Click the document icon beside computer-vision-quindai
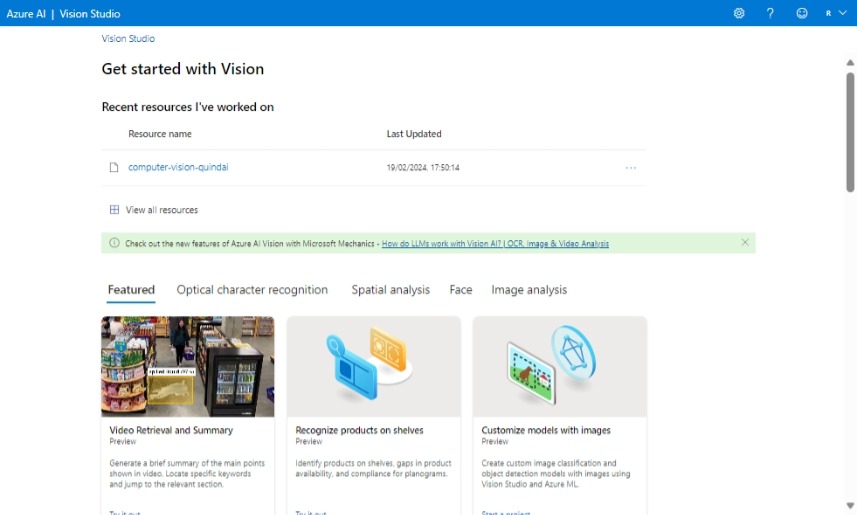857x515 pixels. click(x=114, y=167)
